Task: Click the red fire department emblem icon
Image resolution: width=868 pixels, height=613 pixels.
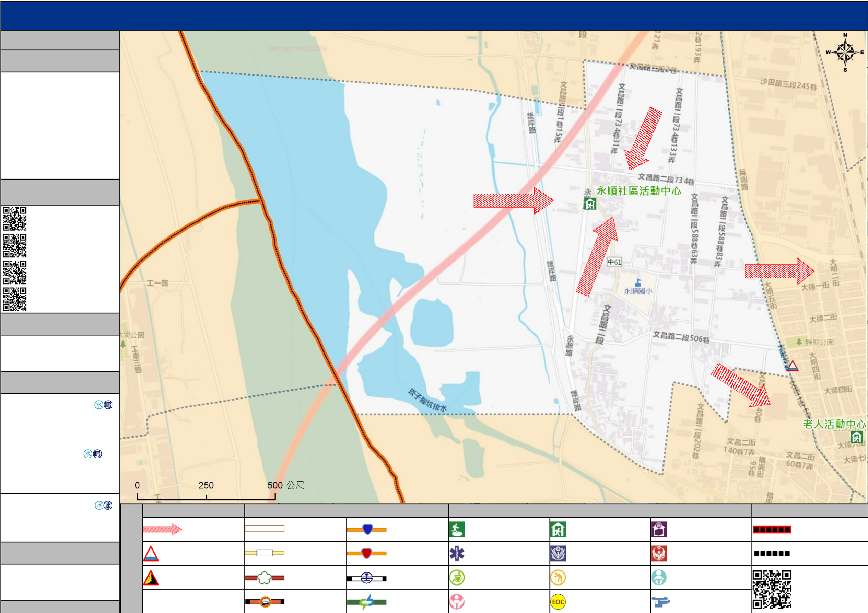Action: 659,554
